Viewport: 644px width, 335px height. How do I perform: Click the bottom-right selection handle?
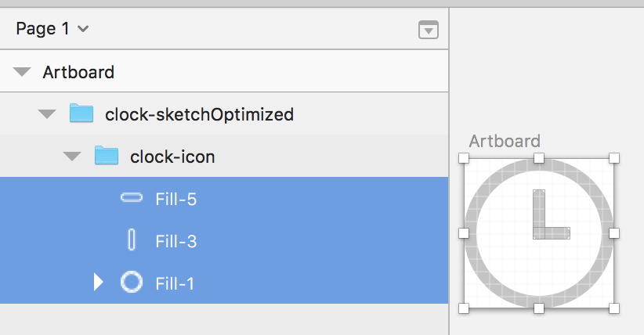click(x=614, y=308)
